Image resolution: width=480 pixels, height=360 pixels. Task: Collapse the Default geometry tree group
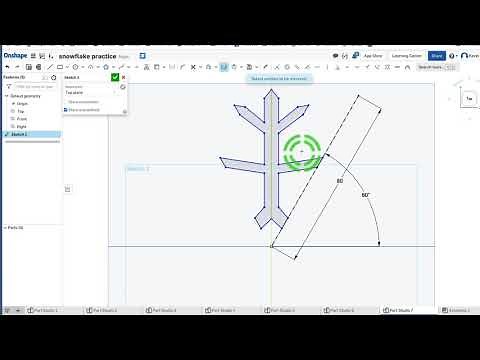6,96
